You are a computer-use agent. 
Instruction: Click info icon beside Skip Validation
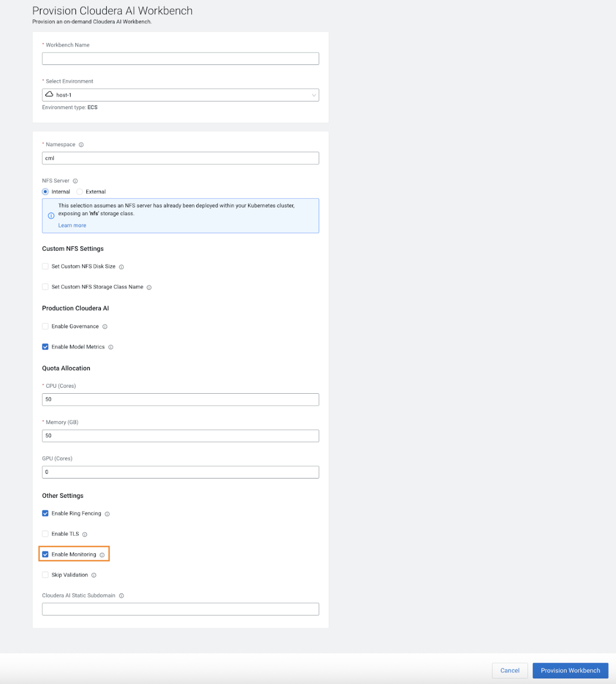click(94, 575)
